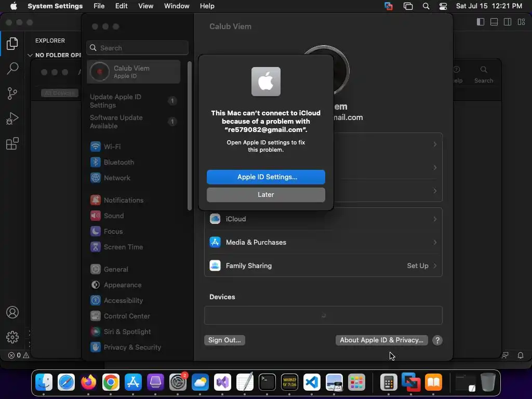The height and width of the screenshot is (399, 532).
Task: Open Apple Configurator from the Dock
Action: click(155, 382)
